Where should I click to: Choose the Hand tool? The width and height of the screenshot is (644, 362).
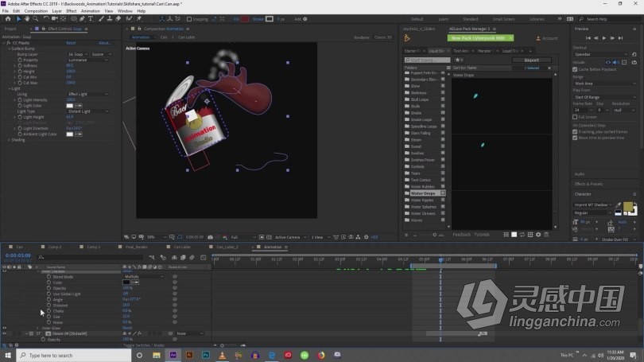(x=27, y=19)
